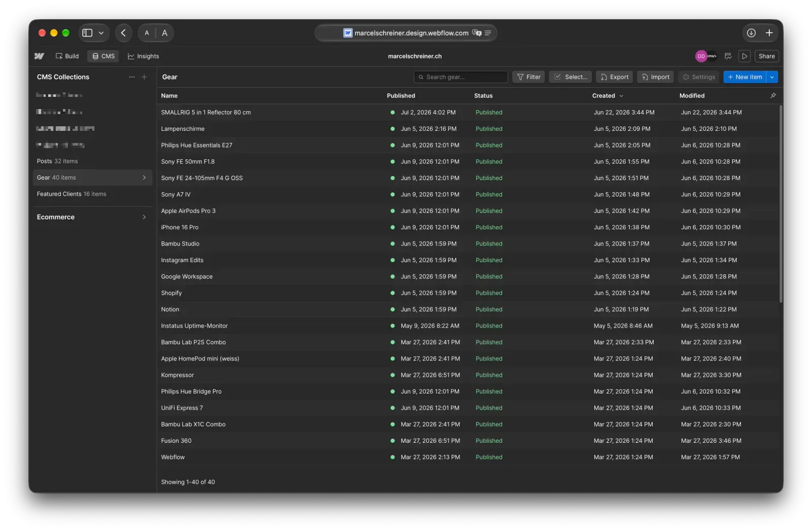
Task: Show Safari downloads
Action: (751, 33)
